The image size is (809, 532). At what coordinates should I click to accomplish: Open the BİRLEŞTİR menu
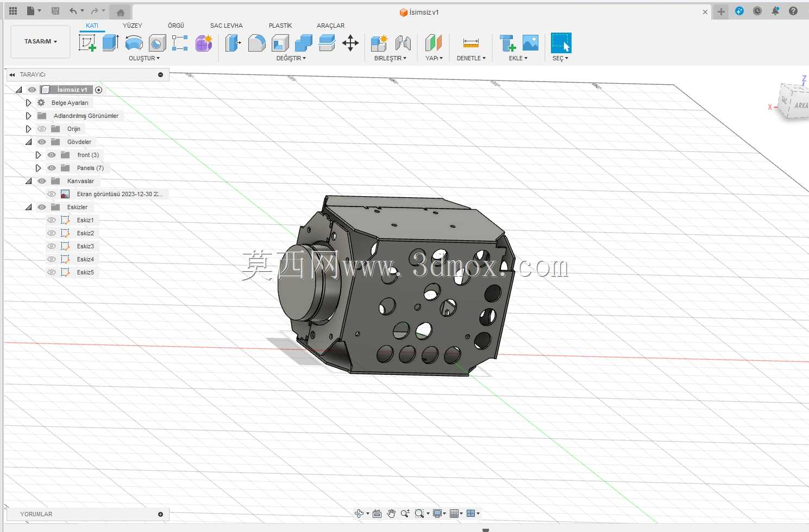(390, 58)
